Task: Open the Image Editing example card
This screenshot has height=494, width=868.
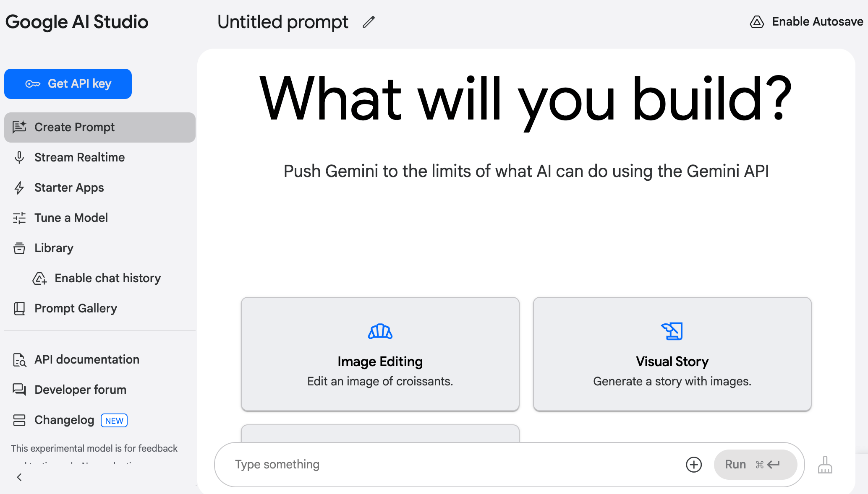Action: [380, 354]
